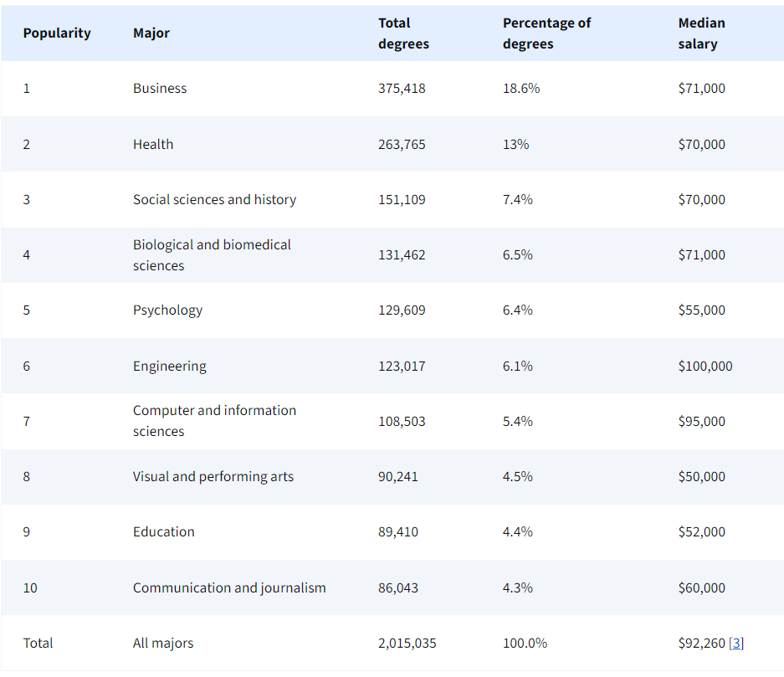Click the 18.6% percentage value

tap(521, 89)
